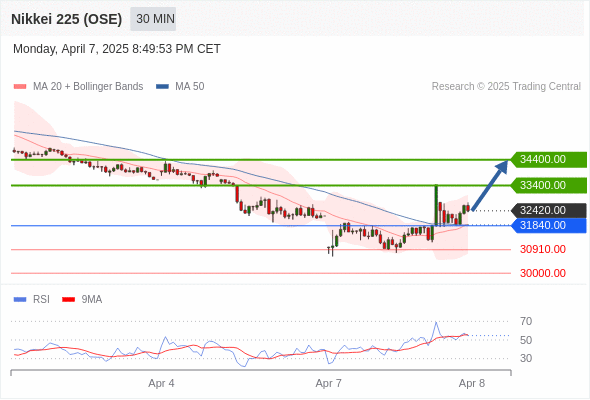
Task: Click the Apr 4 date axis label
Action: [161, 383]
